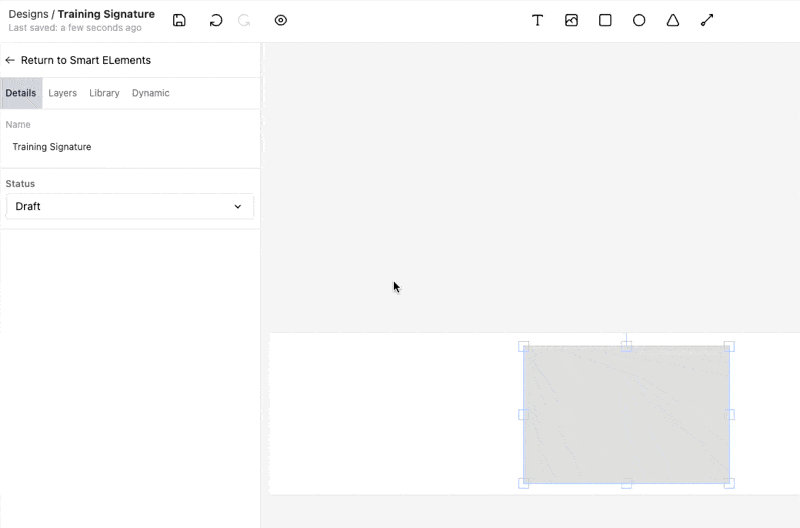Select the Image tool
Screen dimensions: 800x528
pyautogui.click(x=571, y=20)
